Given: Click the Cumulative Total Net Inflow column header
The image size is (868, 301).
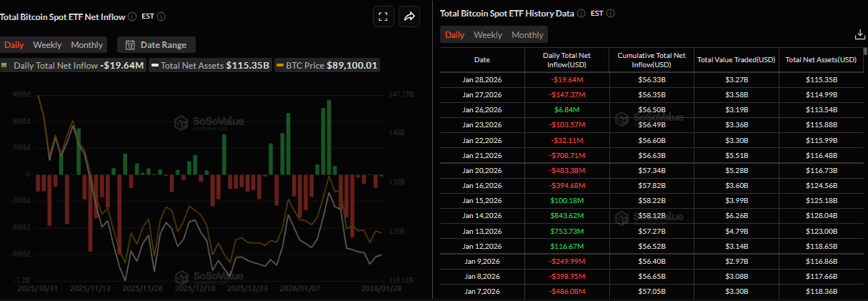Looking at the screenshot, I should [651, 60].
